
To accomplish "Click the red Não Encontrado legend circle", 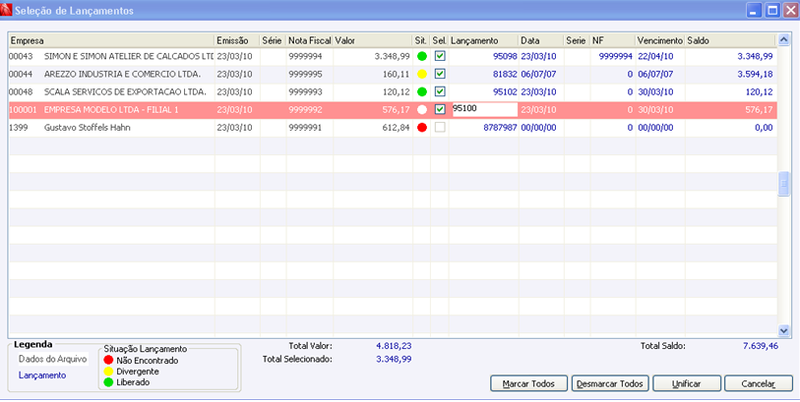I will pos(108,361).
